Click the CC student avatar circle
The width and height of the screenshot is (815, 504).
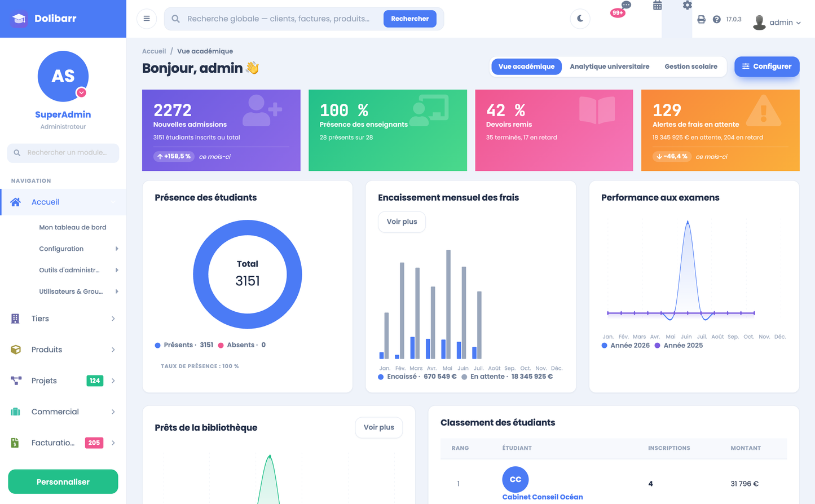tap(516, 479)
